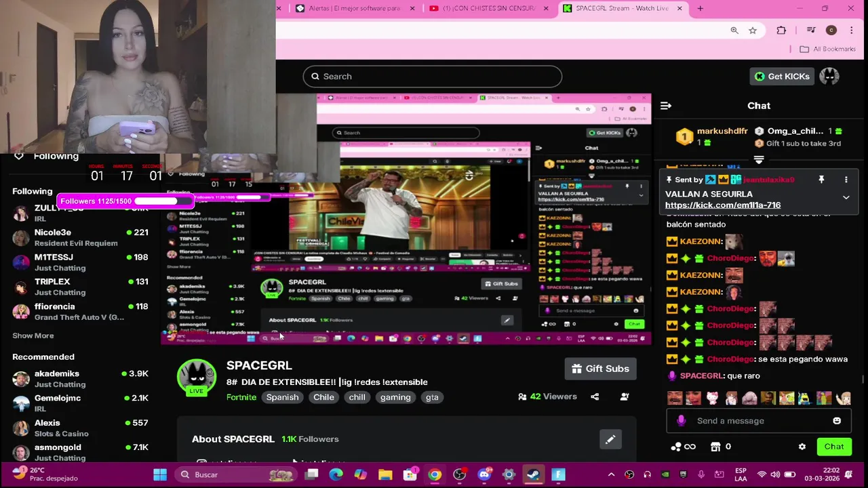
Task: Open the emoji picker in the message box
Action: pos(837,421)
